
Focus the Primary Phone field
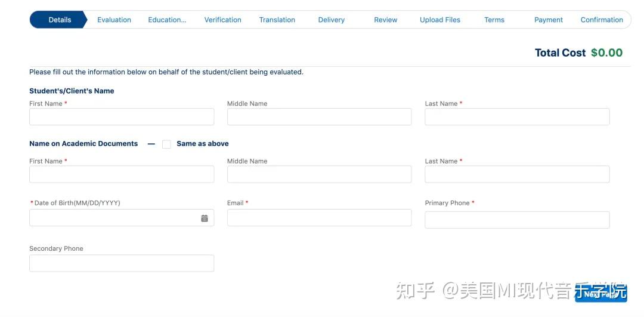517,220
